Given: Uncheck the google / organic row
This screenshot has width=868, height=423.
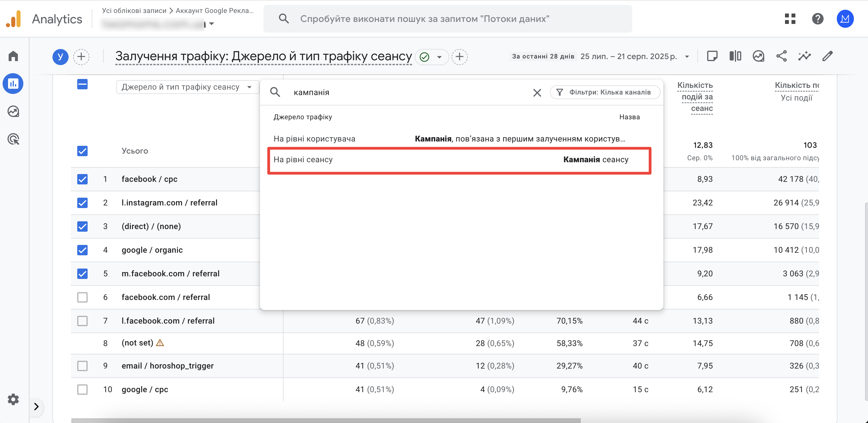Looking at the screenshot, I should [x=82, y=250].
